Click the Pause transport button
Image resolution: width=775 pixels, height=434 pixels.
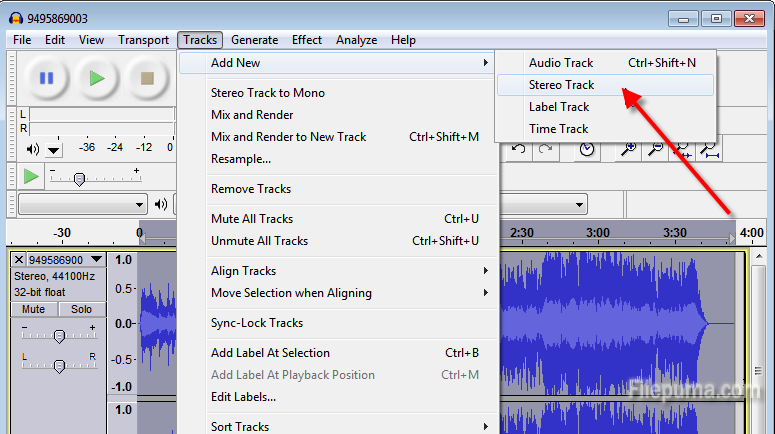pos(46,78)
